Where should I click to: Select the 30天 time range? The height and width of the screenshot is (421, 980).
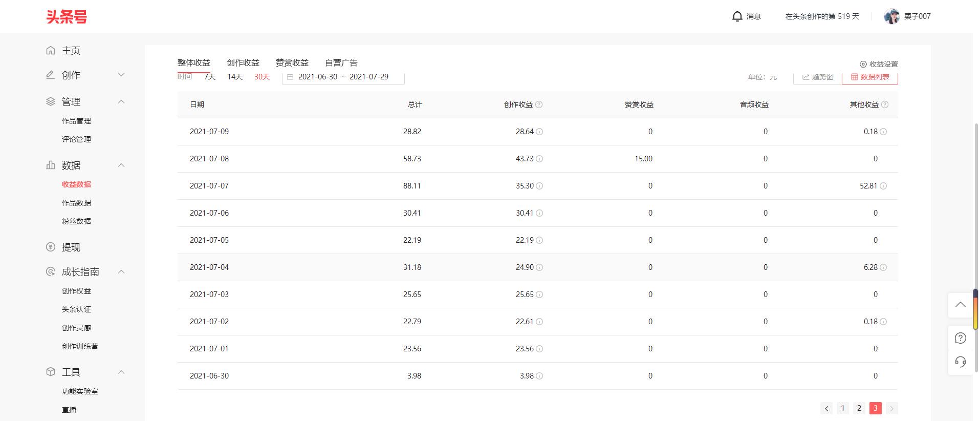tap(262, 77)
